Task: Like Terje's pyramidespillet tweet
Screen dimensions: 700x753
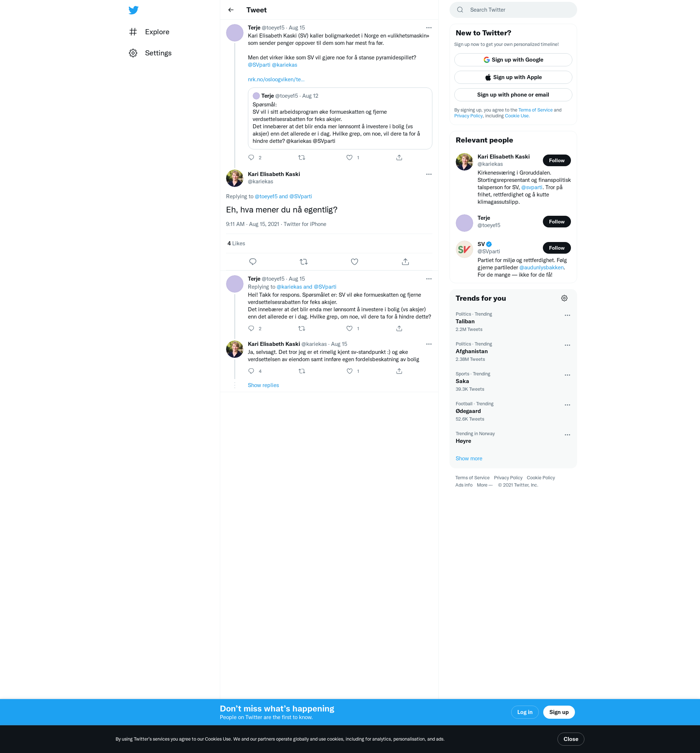Action: click(349, 157)
